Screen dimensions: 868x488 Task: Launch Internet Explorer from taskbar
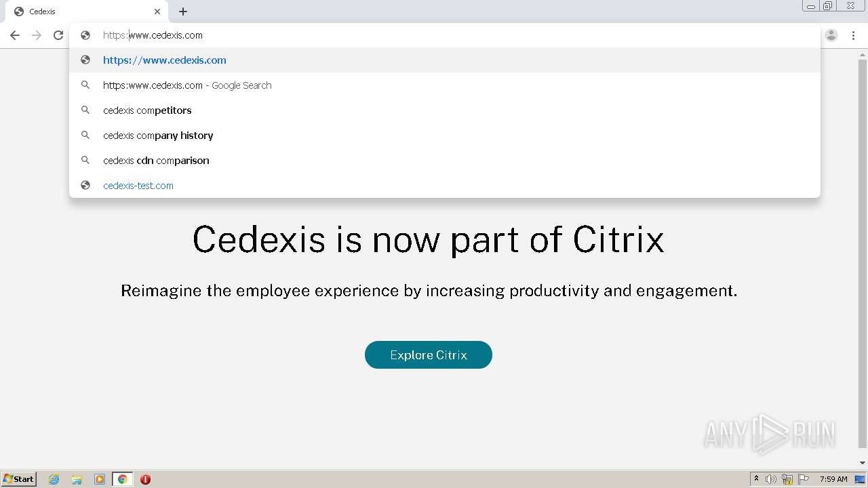[x=54, y=479]
